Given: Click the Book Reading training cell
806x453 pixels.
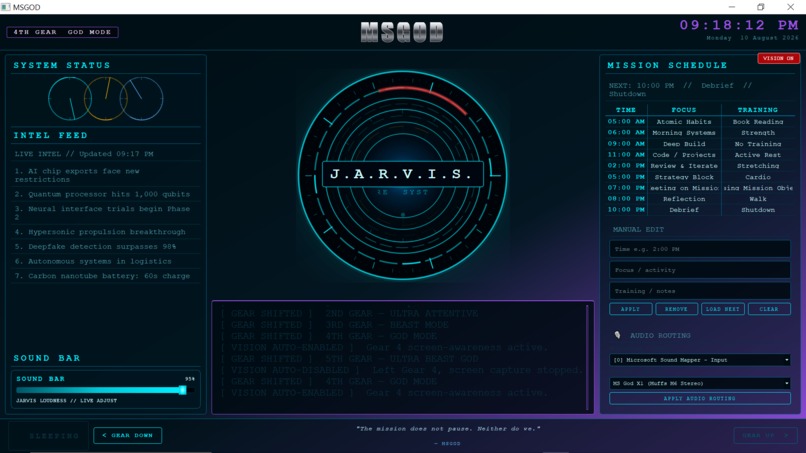Looking at the screenshot, I should click(758, 122).
